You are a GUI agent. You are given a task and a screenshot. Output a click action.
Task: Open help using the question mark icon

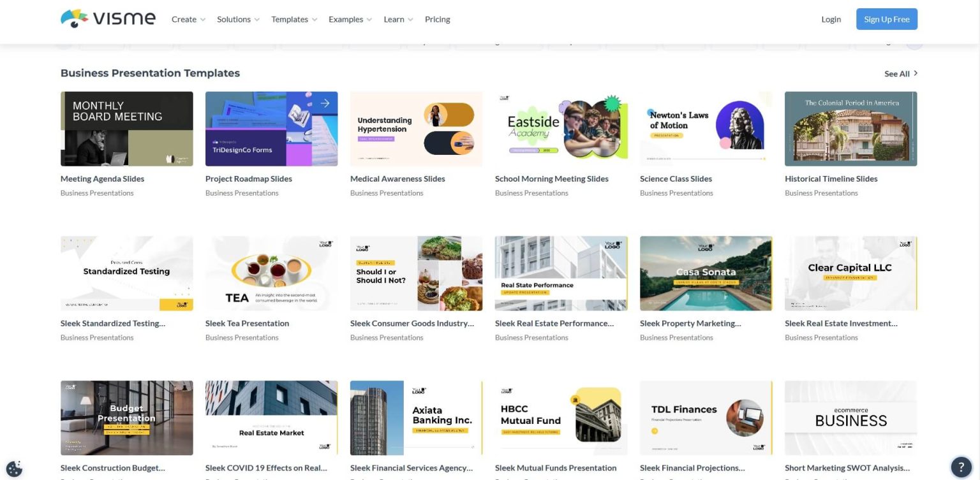click(x=962, y=466)
